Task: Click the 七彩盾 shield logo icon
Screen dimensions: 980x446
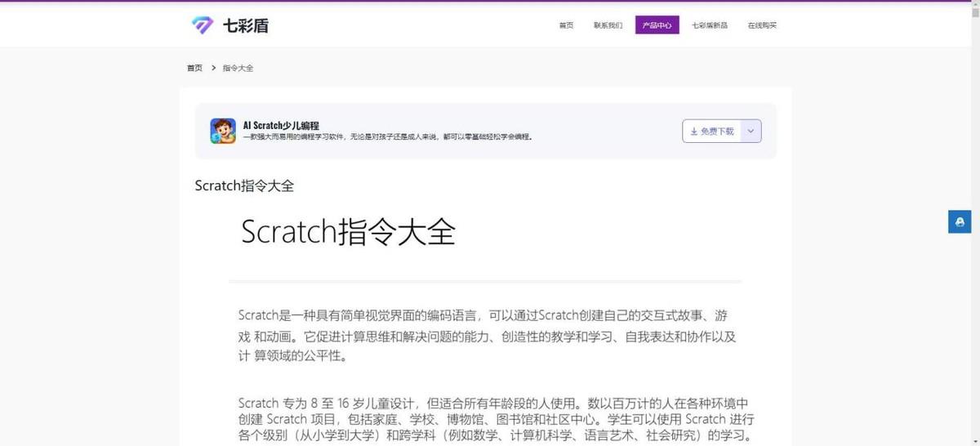Action: [202, 25]
